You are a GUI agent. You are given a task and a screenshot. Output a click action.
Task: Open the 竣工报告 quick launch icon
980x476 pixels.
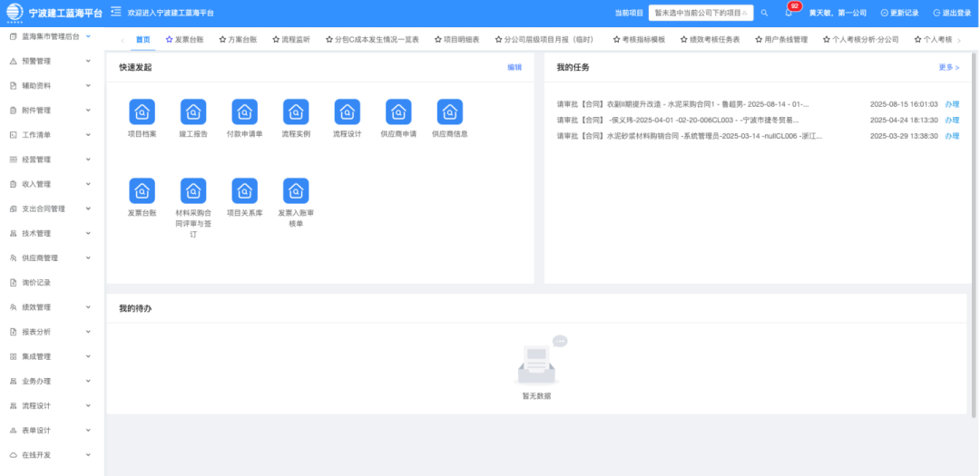tap(193, 112)
